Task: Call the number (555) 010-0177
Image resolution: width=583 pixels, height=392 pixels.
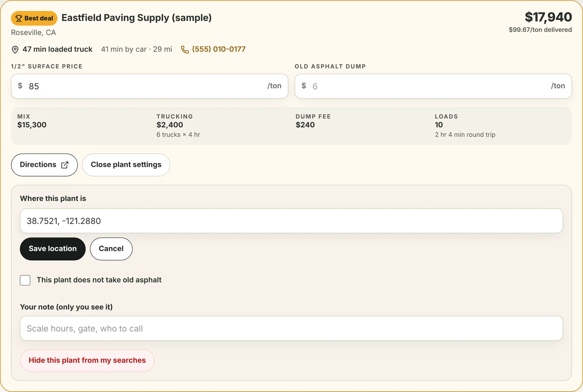Action: [x=219, y=49]
